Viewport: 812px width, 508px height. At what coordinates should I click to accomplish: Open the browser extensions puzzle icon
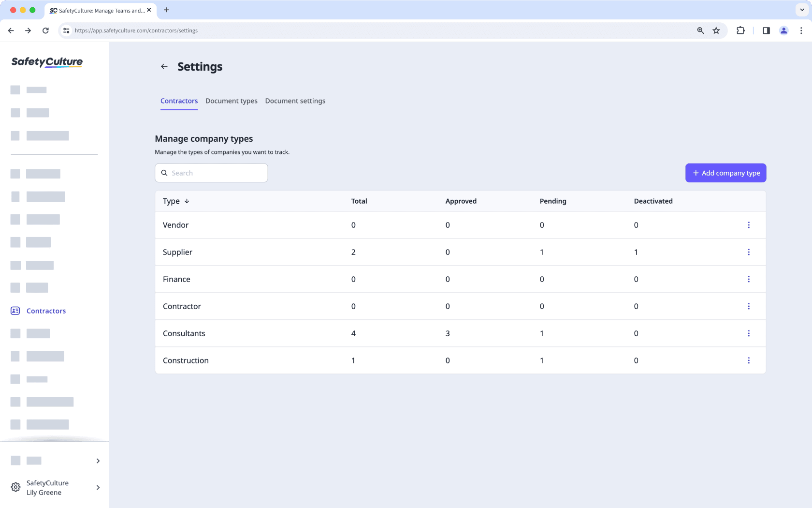coord(740,30)
